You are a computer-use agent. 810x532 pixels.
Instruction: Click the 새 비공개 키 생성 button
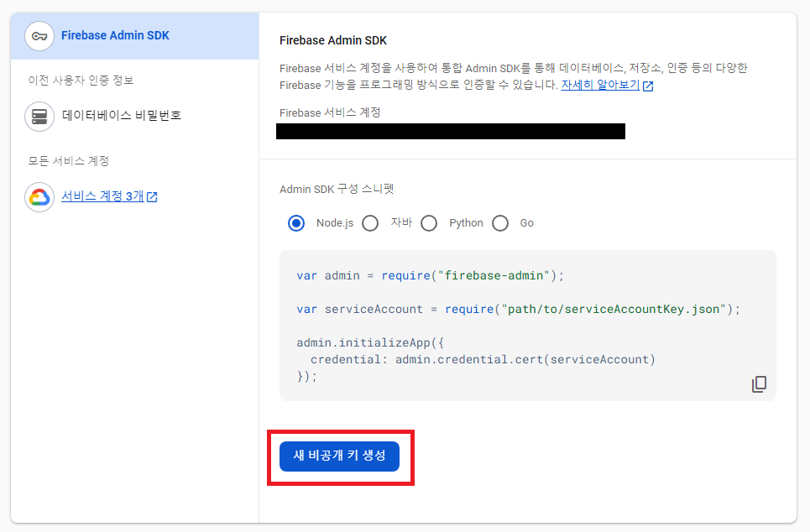(x=339, y=456)
